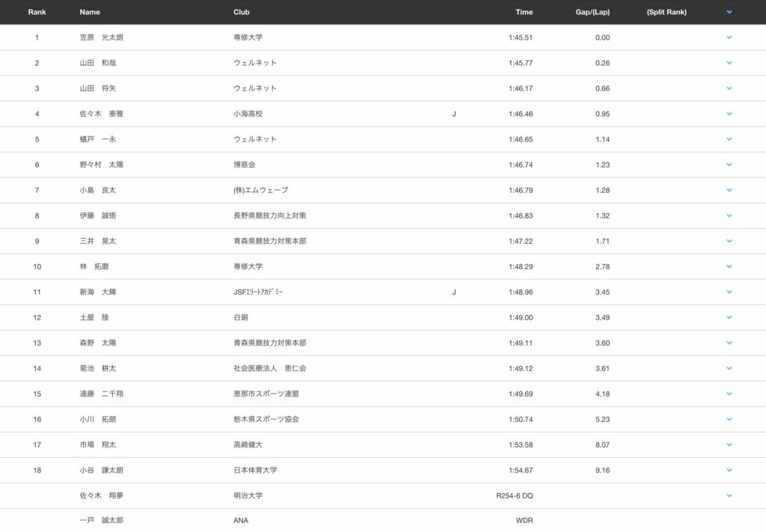
Task: Expand split details for rank 1 row
Action: pyautogui.click(x=729, y=37)
